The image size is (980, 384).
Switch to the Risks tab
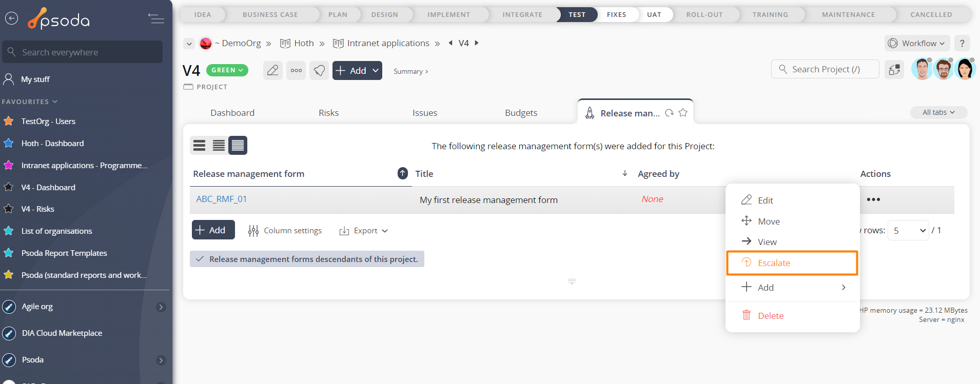coord(328,113)
